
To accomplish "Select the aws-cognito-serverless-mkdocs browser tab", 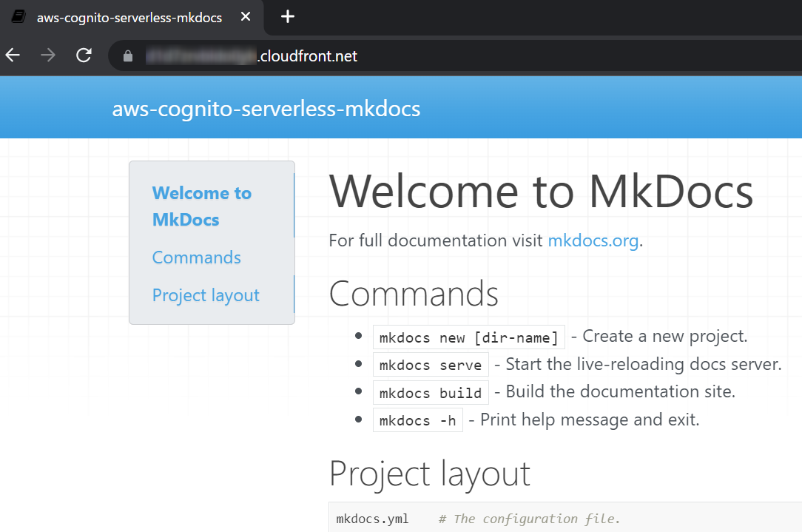I will (x=132, y=18).
